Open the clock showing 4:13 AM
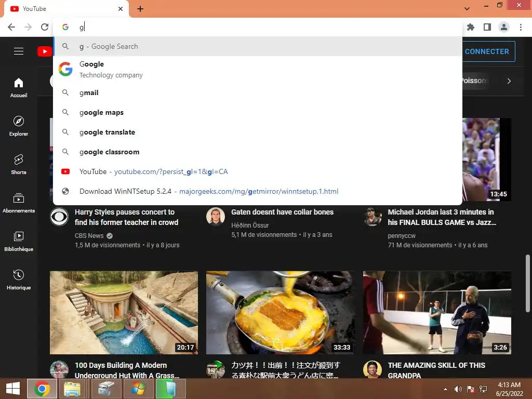This screenshot has width=532, height=399. pyautogui.click(x=509, y=389)
